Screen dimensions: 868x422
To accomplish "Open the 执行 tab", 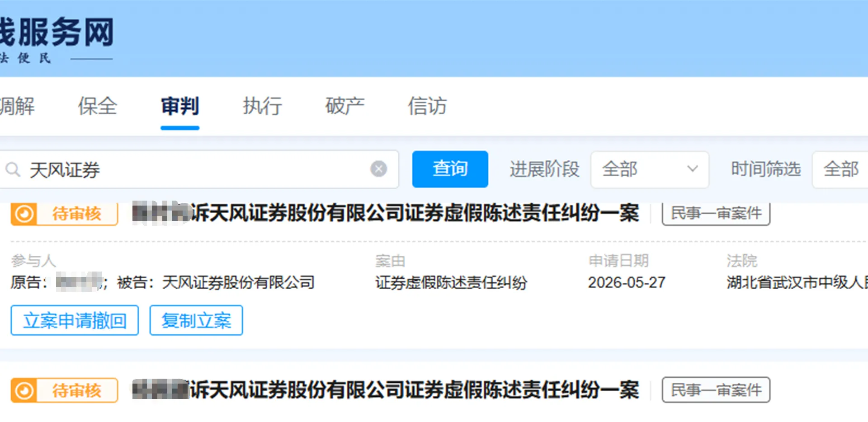I will click(x=262, y=107).
